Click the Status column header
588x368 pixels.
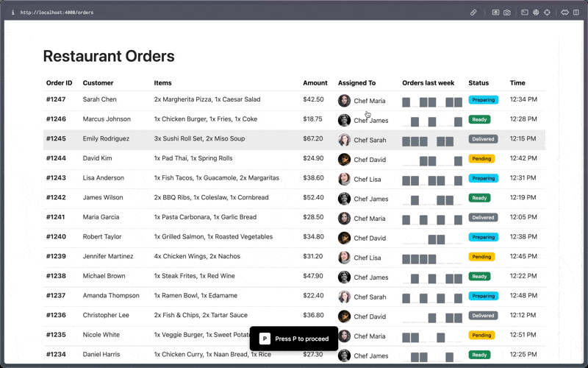click(x=478, y=83)
